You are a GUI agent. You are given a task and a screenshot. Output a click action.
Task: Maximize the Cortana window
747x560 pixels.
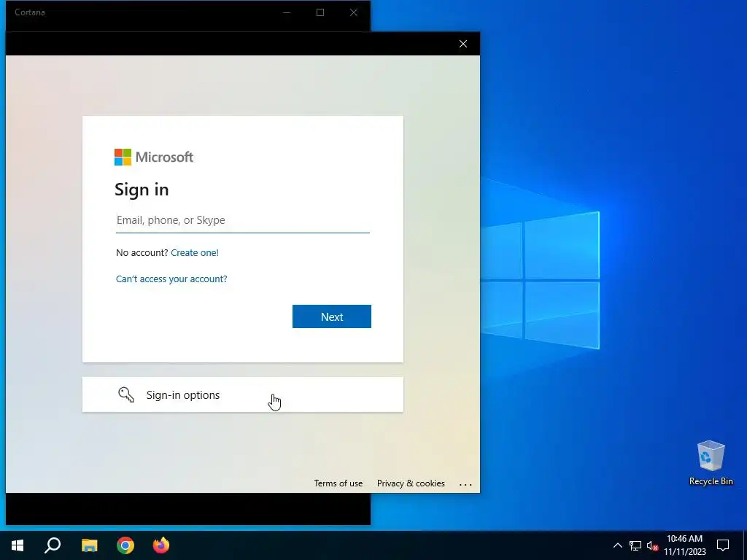click(x=320, y=12)
